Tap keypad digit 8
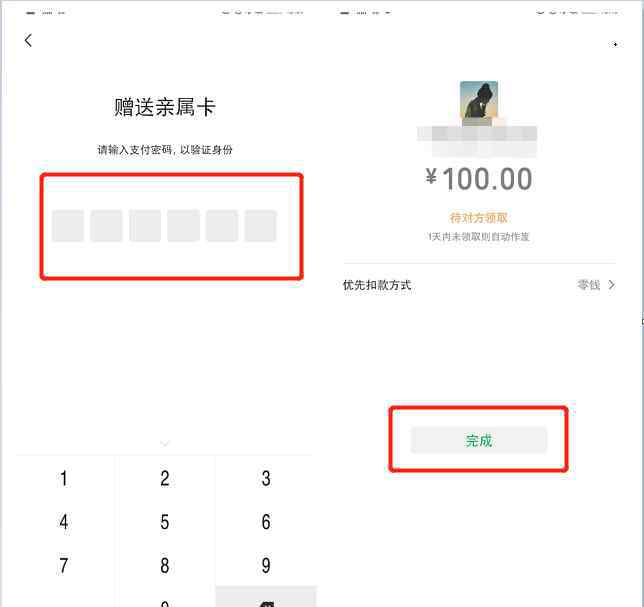The height and width of the screenshot is (607, 644). 165,566
